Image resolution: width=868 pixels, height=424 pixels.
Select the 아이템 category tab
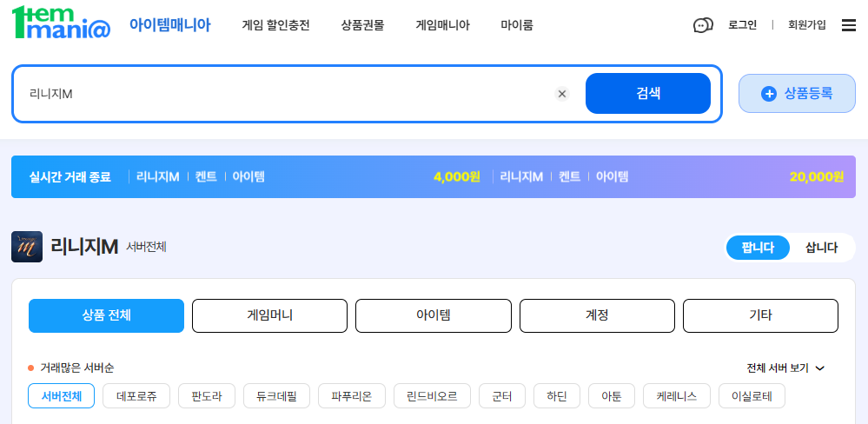434,315
